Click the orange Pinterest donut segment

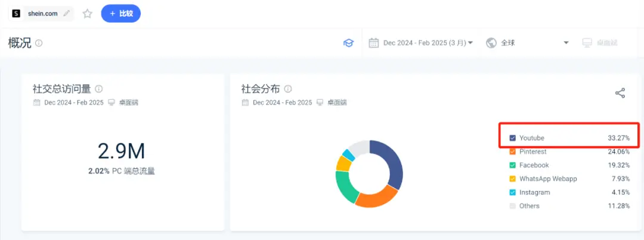click(376, 199)
